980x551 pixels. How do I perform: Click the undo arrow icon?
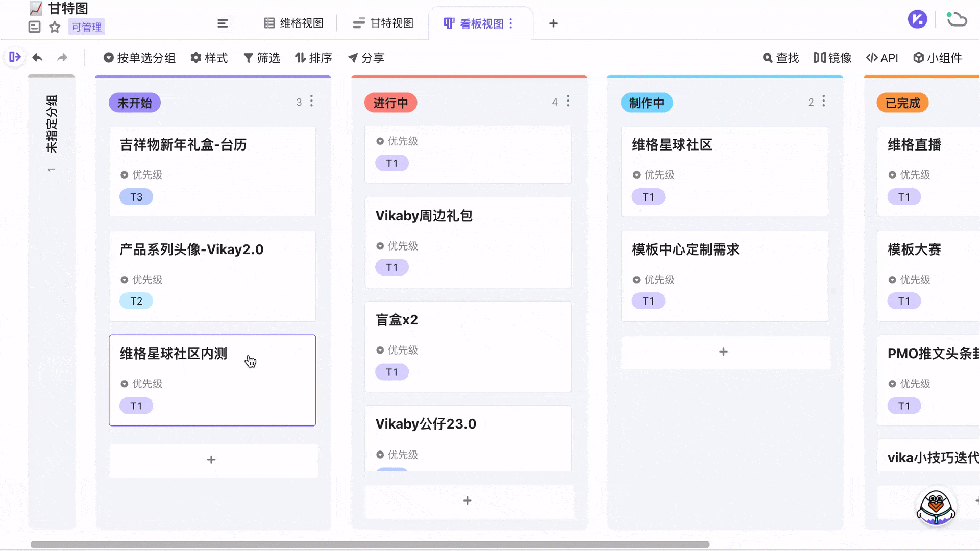(x=37, y=58)
